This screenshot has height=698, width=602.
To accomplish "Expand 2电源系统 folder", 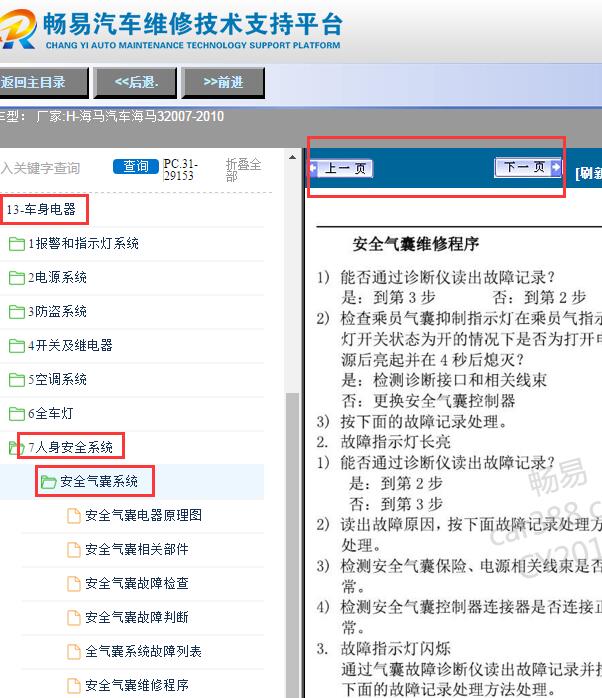I will [x=57, y=278].
